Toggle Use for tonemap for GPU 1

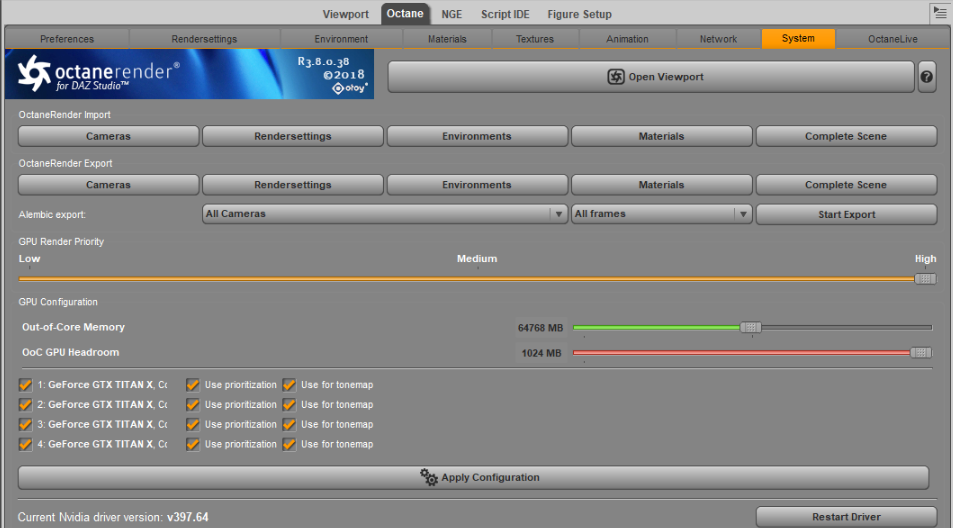[x=289, y=385]
